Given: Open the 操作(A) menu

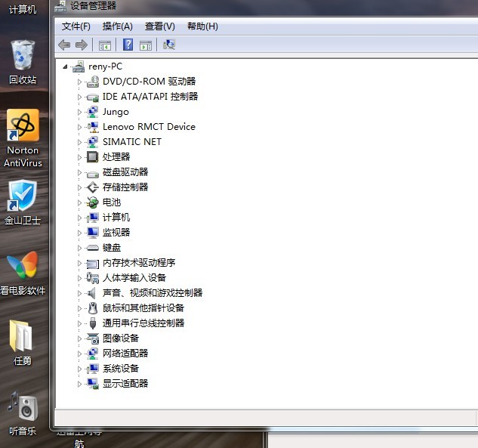Looking at the screenshot, I should pyautogui.click(x=117, y=26).
